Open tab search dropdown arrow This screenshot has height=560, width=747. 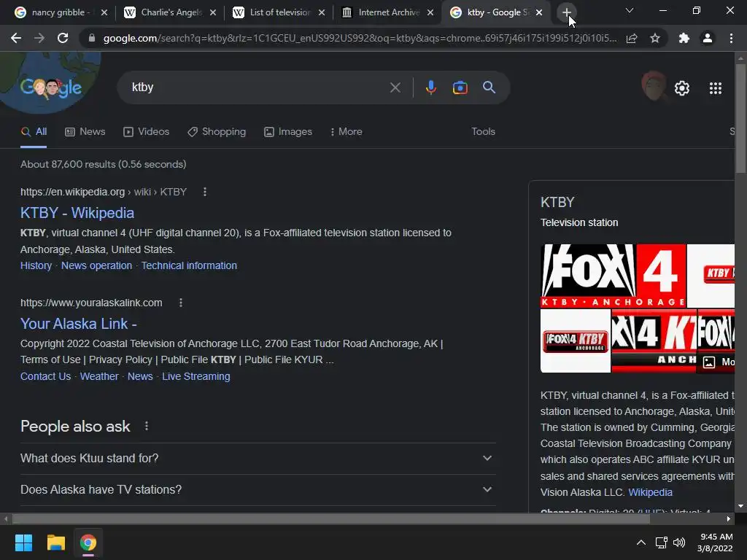(x=630, y=10)
